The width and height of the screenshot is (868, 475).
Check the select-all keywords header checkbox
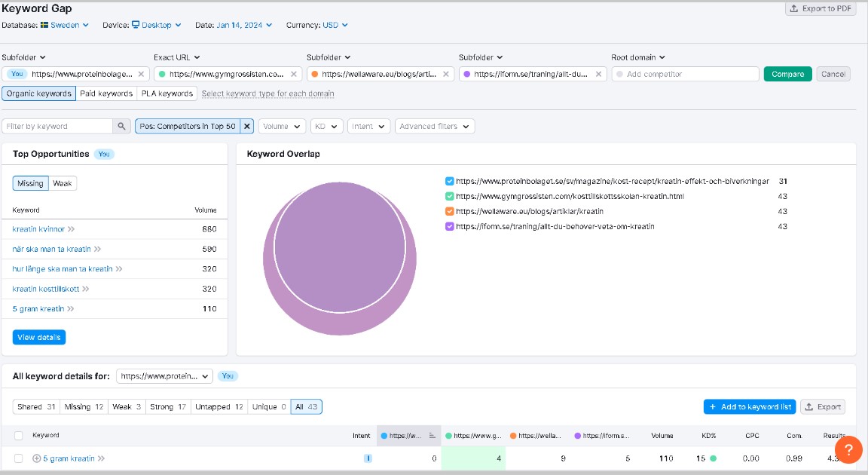click(x=18, y=436)
